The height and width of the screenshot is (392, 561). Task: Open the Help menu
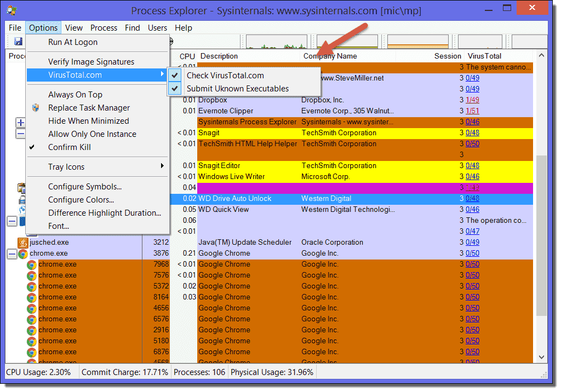(183, 28)
